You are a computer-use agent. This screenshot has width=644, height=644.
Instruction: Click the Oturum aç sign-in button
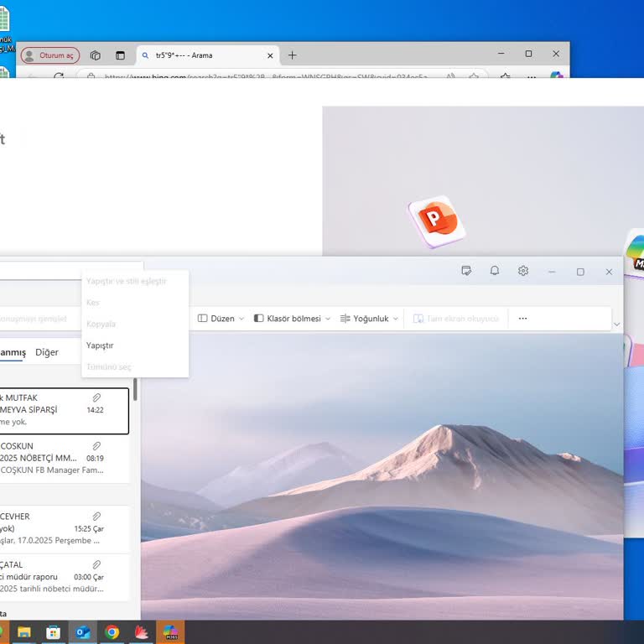pos(50,55)
